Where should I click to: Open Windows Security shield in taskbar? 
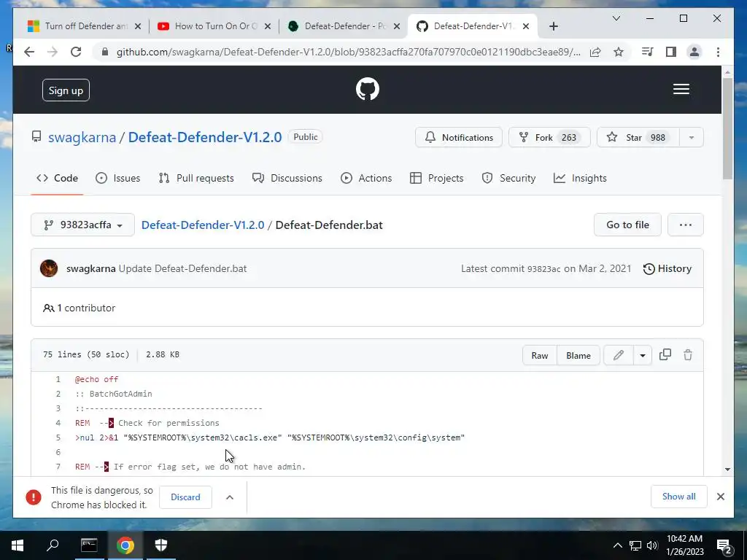coord(161,545)
